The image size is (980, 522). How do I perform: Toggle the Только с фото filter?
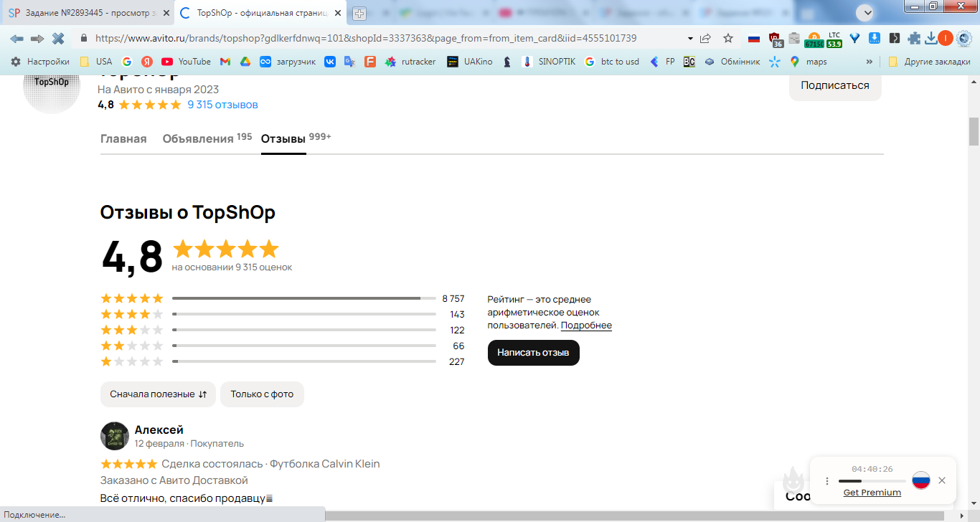pyautogui.click(x=262, y=394)
